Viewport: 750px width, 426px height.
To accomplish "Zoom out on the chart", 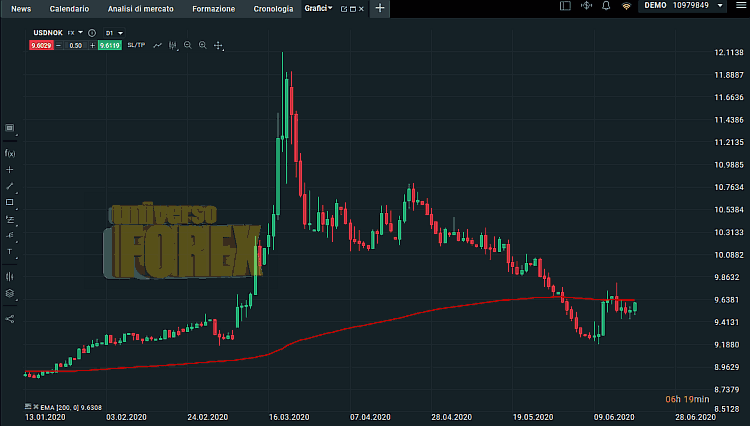I will tap(187, 45).
